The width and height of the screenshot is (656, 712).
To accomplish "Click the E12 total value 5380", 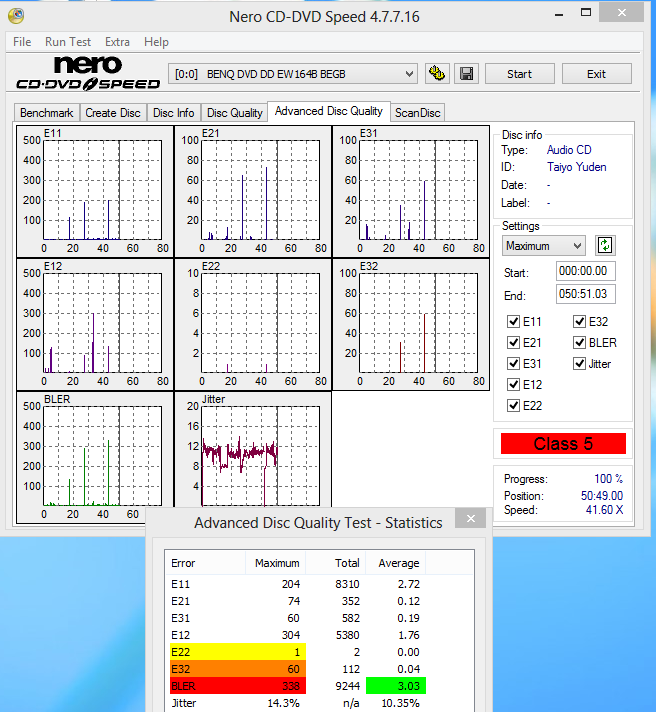I will (347, 635).
